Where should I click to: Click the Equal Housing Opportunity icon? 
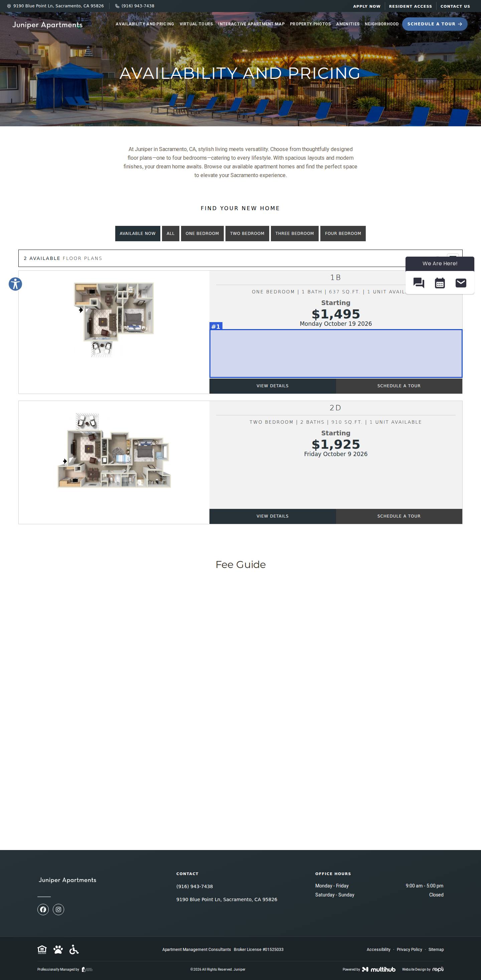tap(42, 950)
